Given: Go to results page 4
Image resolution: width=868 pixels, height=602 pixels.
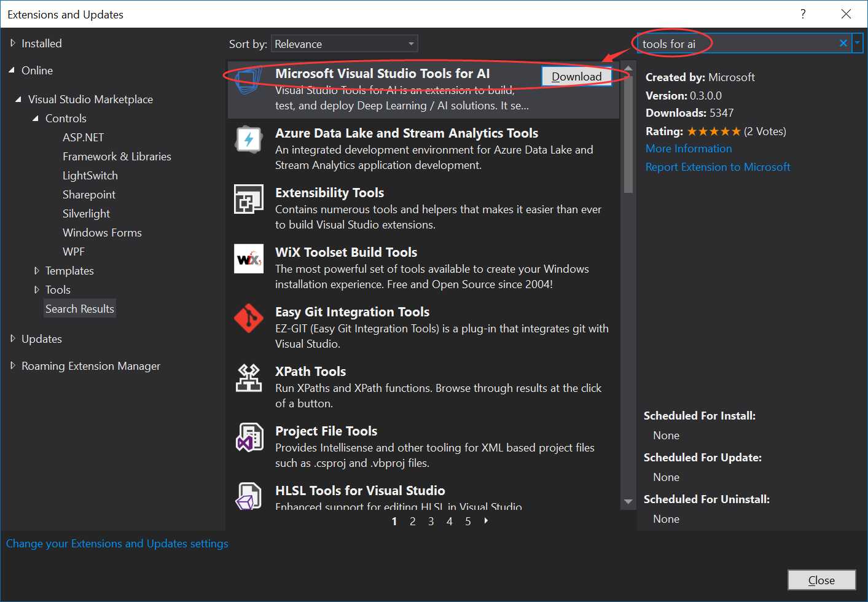Looking at the screenshot, I should (450, 521).
